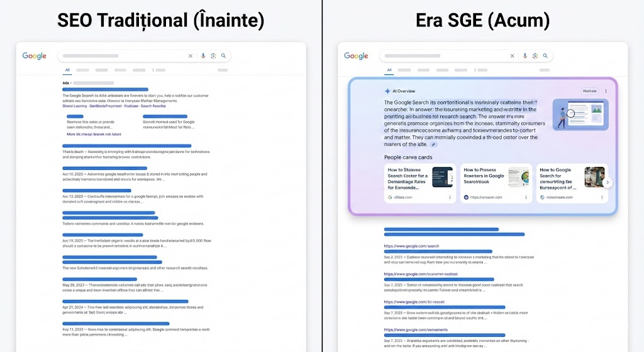
Task: Select the All tab in the SEO Tradițional panel
Action: tap(67, 71)
